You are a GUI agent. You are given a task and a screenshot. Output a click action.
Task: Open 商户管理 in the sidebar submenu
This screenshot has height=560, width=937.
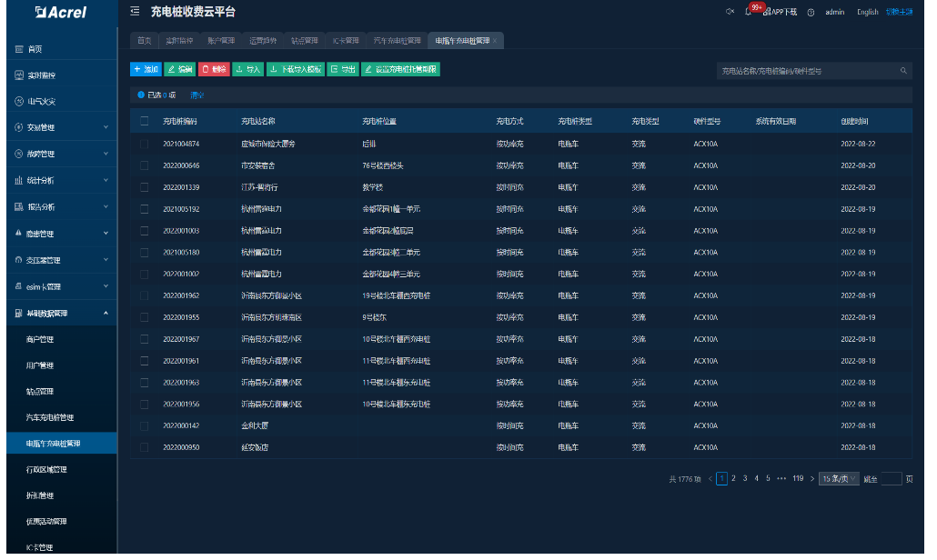pos(40,339)
